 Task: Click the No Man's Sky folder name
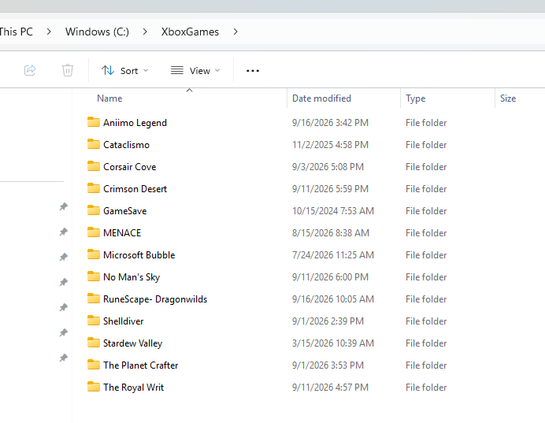tap(131, 277)
